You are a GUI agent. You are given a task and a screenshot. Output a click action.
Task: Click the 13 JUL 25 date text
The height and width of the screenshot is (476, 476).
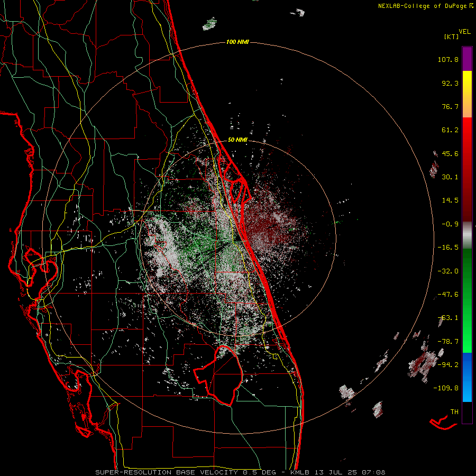pos(336,472)
